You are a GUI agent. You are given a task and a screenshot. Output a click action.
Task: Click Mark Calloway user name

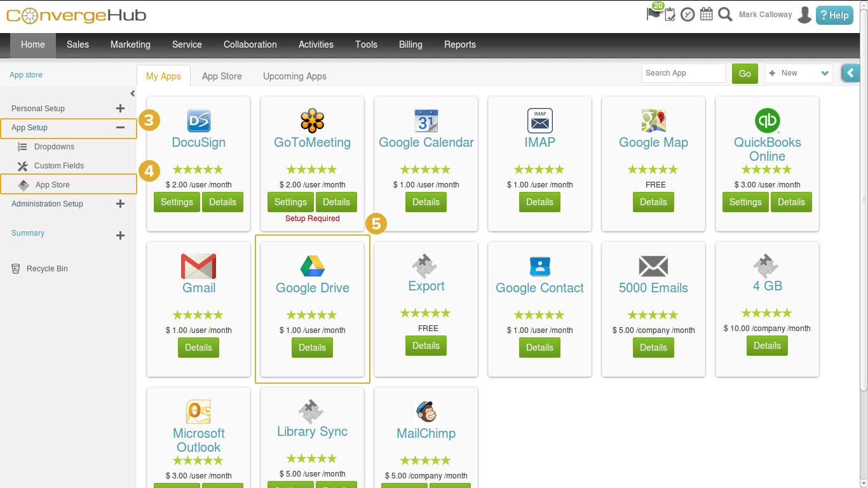pyautogui.click(x=766, y=15)
